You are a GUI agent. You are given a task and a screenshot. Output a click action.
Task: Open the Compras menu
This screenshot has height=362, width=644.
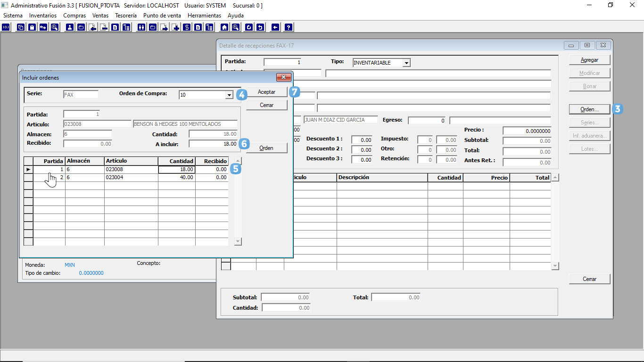[74, 16]
